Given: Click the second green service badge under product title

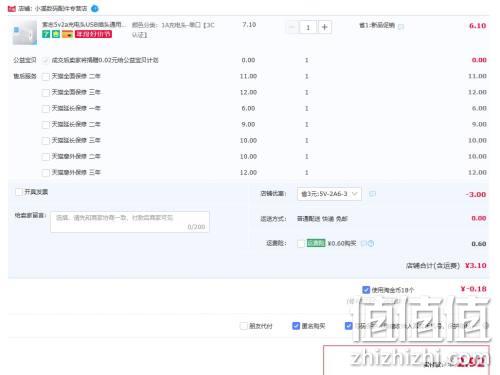Looking at the screenshot, I should pos(56,34).
